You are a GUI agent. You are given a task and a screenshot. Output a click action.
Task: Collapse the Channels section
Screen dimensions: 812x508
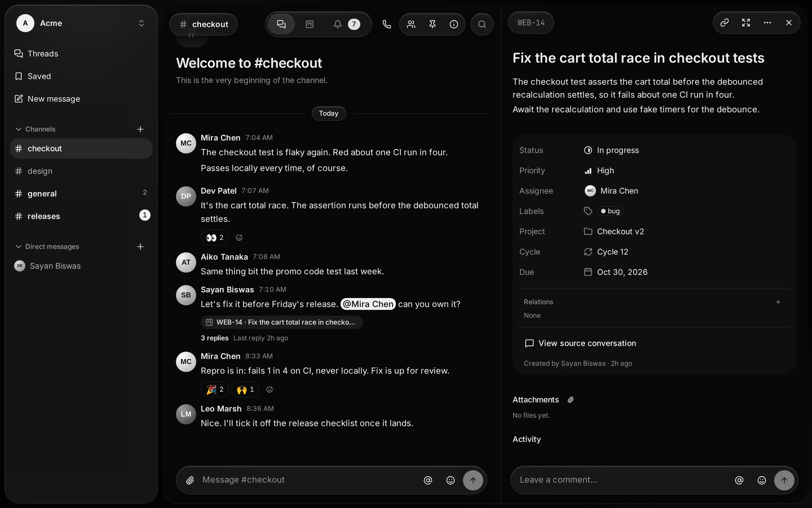coord(36,129)
